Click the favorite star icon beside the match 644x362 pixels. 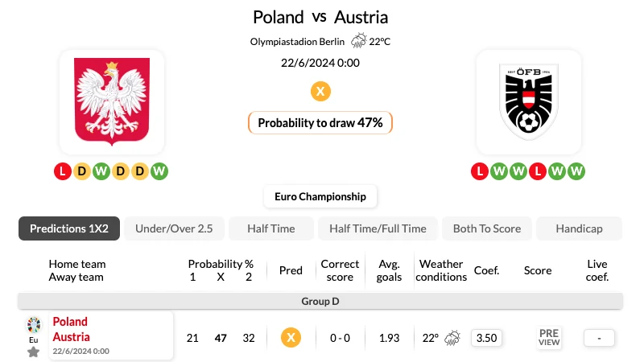click(x=33, y=352)
